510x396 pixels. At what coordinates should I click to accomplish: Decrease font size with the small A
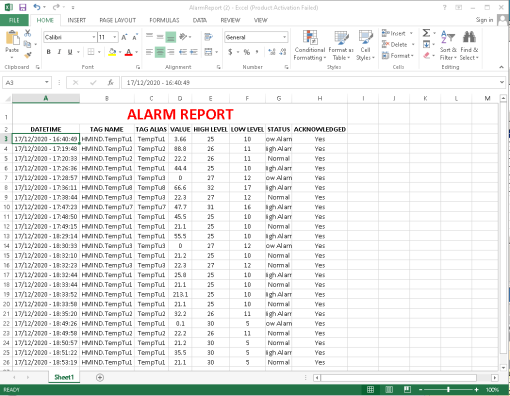135,37
